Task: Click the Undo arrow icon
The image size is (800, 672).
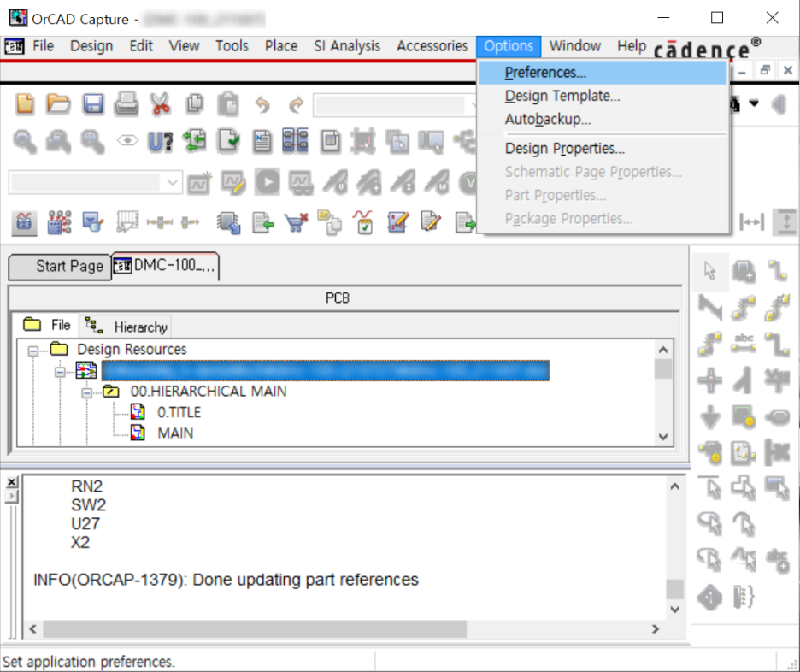Action: 262,105
